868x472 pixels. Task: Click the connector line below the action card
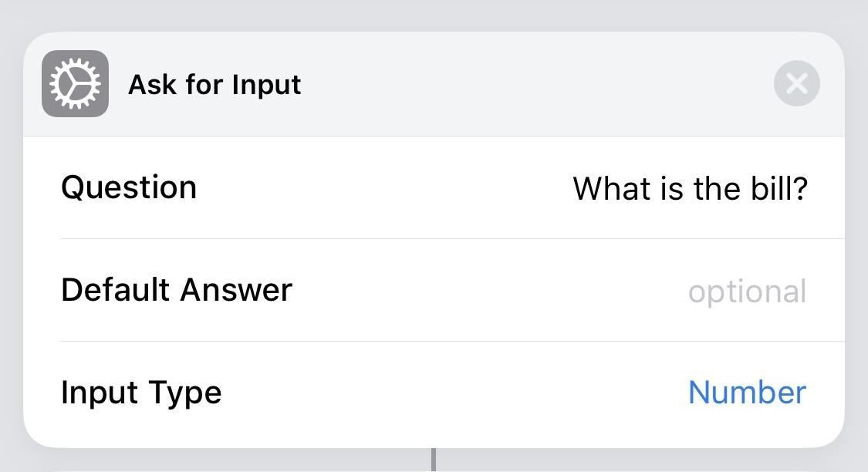434,460
